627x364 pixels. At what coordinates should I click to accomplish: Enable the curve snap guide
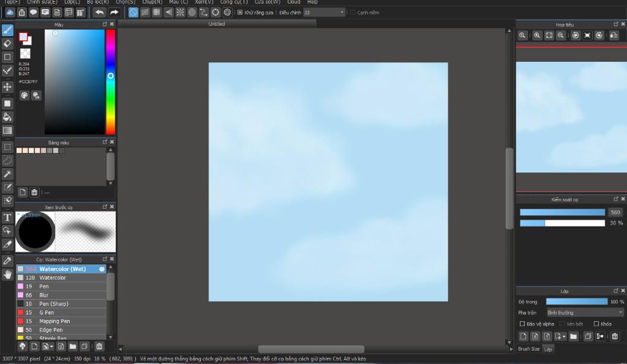click(204, 12)
